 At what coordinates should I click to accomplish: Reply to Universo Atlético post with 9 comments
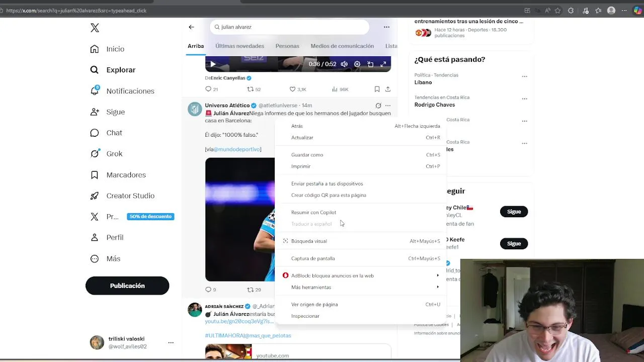pos(210,290)
